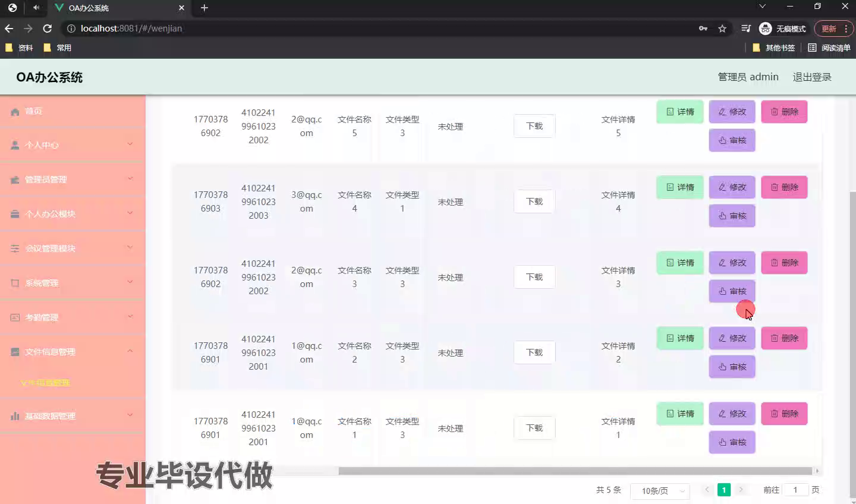The image size is (856, 504).
Task: Open the 资料 bookmark folder
Action: tap(19, 48)
